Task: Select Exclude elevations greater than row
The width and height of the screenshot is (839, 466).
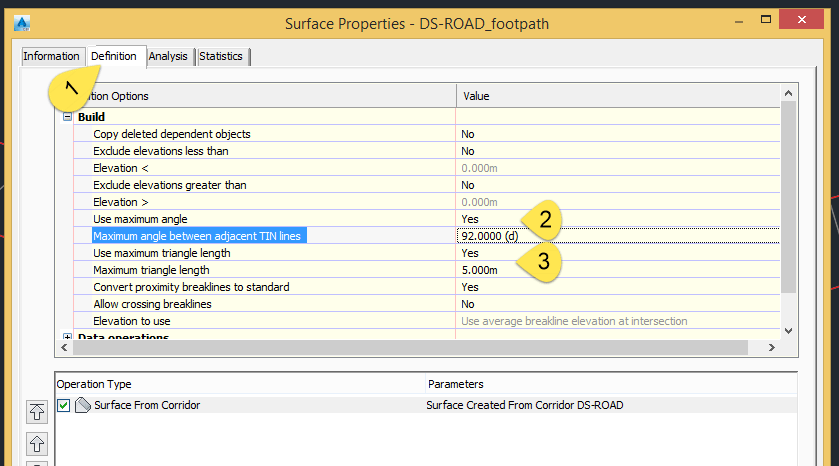Action: click(x=170, y=185)
